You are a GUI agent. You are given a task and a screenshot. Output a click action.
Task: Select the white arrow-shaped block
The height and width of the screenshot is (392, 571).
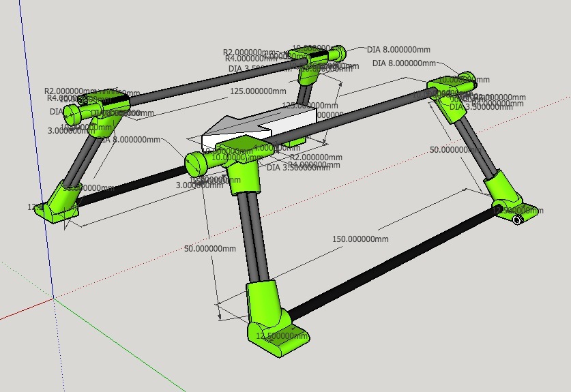tap(259, 128)
